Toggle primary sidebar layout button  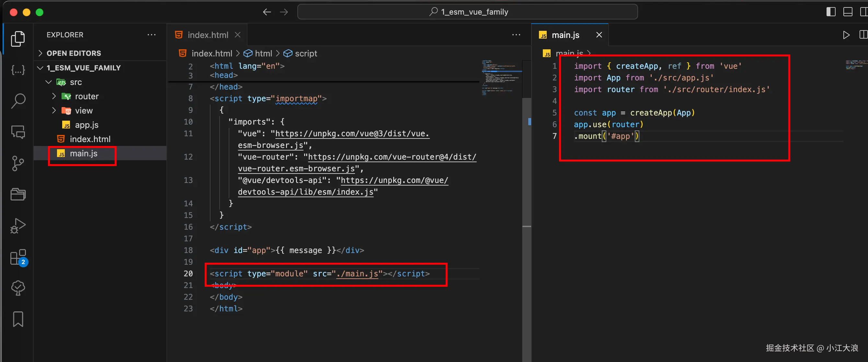[x=831, y=12]
